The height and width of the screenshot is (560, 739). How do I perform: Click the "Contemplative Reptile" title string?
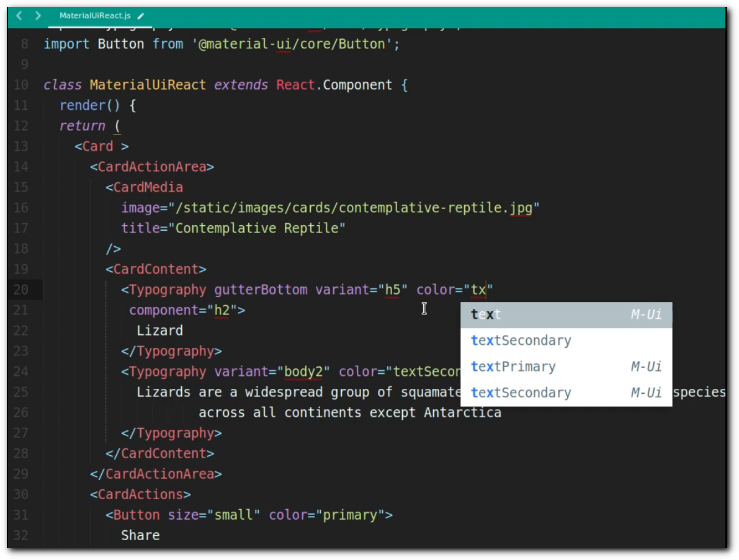coord(259,228)
